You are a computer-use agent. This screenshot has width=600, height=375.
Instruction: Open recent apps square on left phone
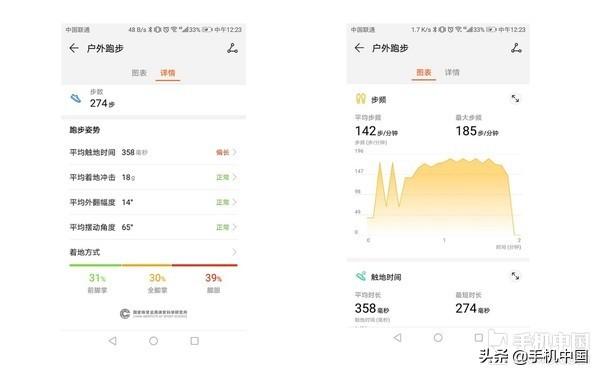tap(194, 341)
